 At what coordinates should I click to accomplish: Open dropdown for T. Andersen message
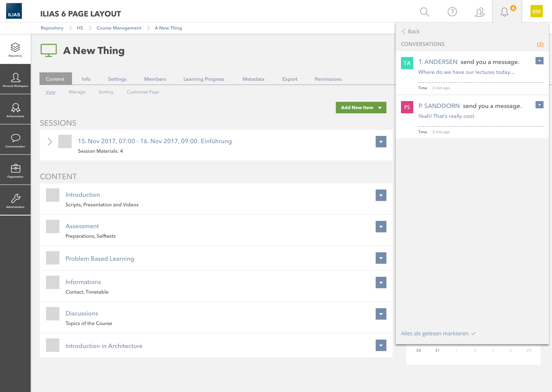(x=539, y=61)
